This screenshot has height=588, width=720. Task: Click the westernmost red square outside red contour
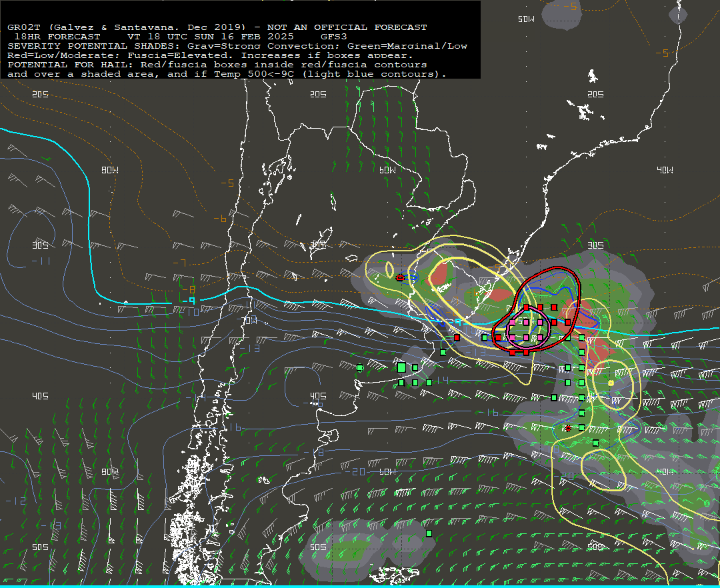coord(457,338)
